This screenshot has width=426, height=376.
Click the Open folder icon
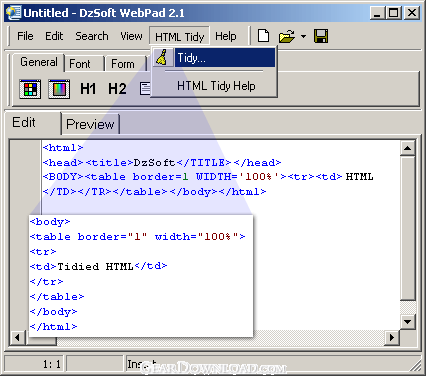point(287,36)
